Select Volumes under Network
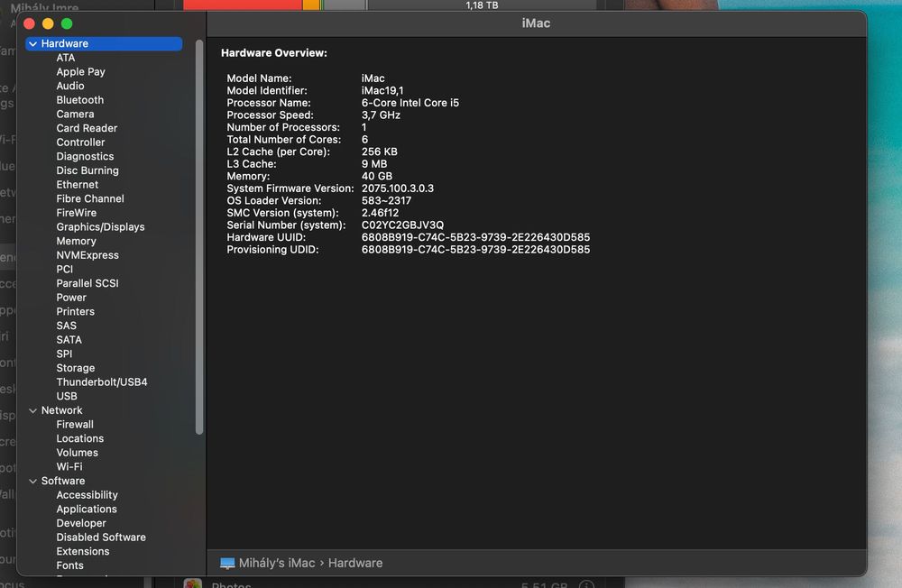 coord(77,452)
